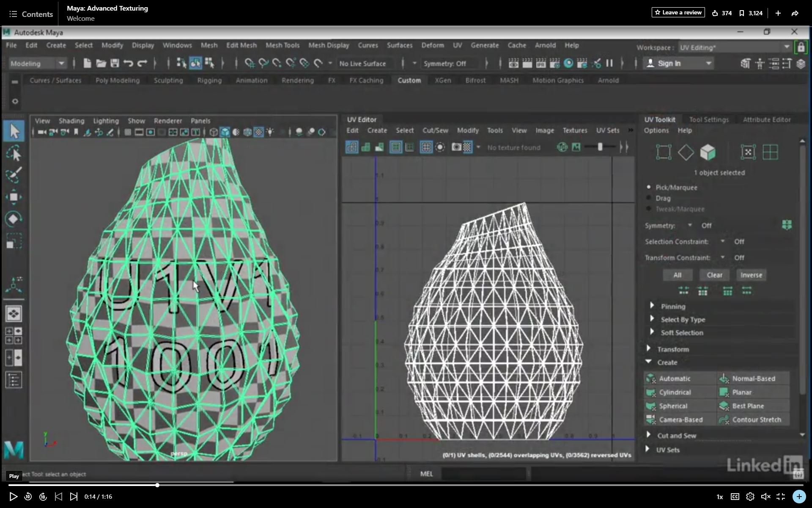The width and height of the screenshot is (812, 508).
Task: Select the square vertex selection icon in UV Toolkit
Action: pos(664,152)
